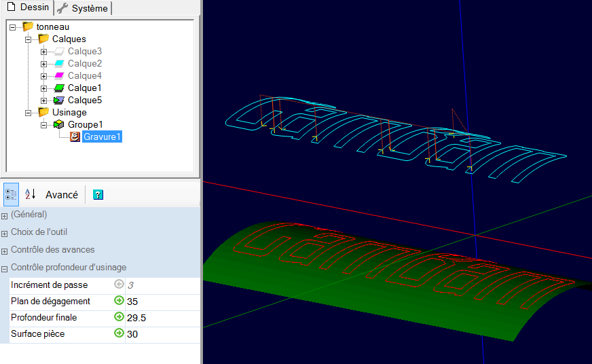
Task: Click Profondeur finale green arrow icon
Action: click(x=119, y=316)
